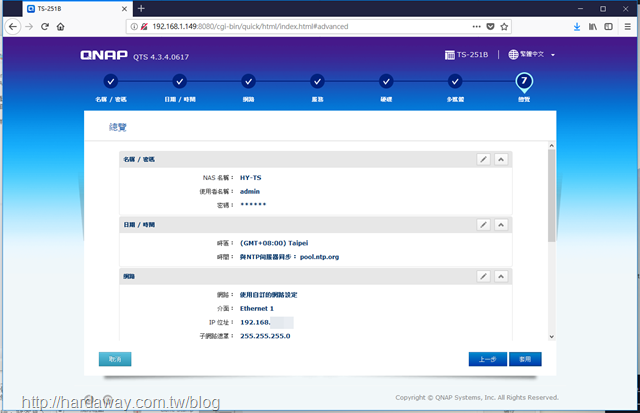The height and width of the screenshot is (413, 640).
Task: Click the browser forward arrow
Action: point(29,27)
